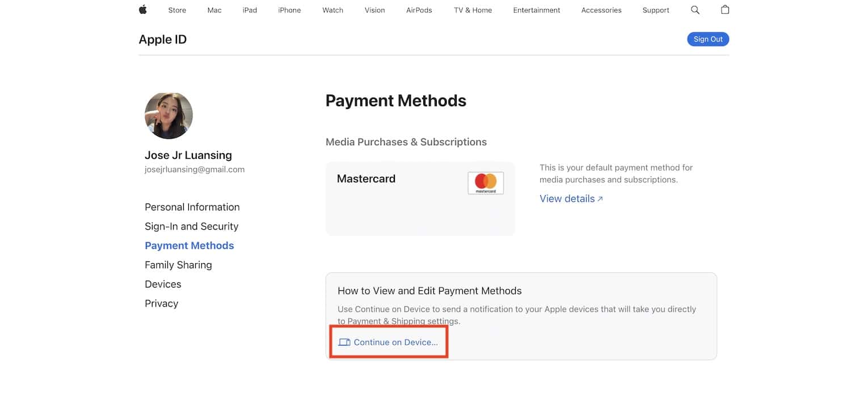Open Sign-In and Security section

pyautogui.click(x=191, y=226)
